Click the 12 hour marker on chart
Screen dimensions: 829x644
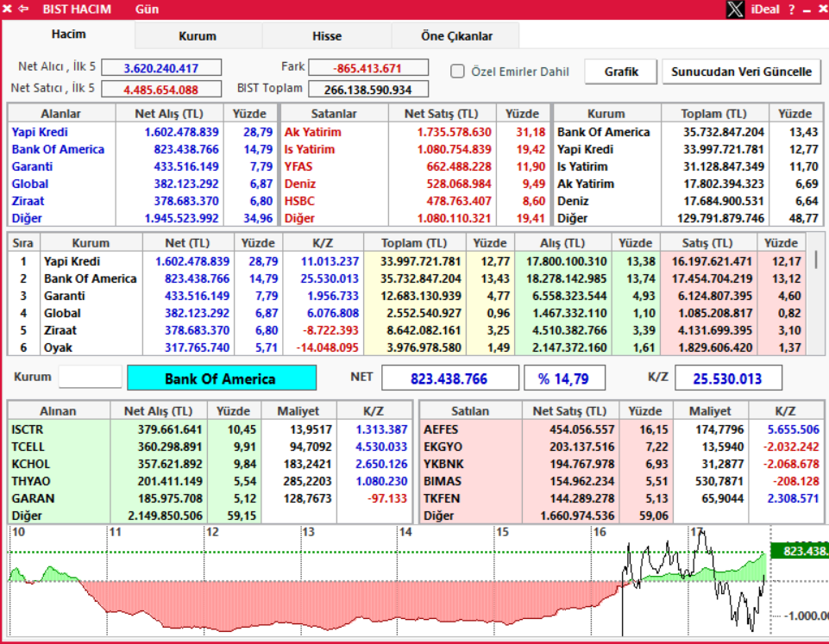pyautogui.click(x=212, y=532)
